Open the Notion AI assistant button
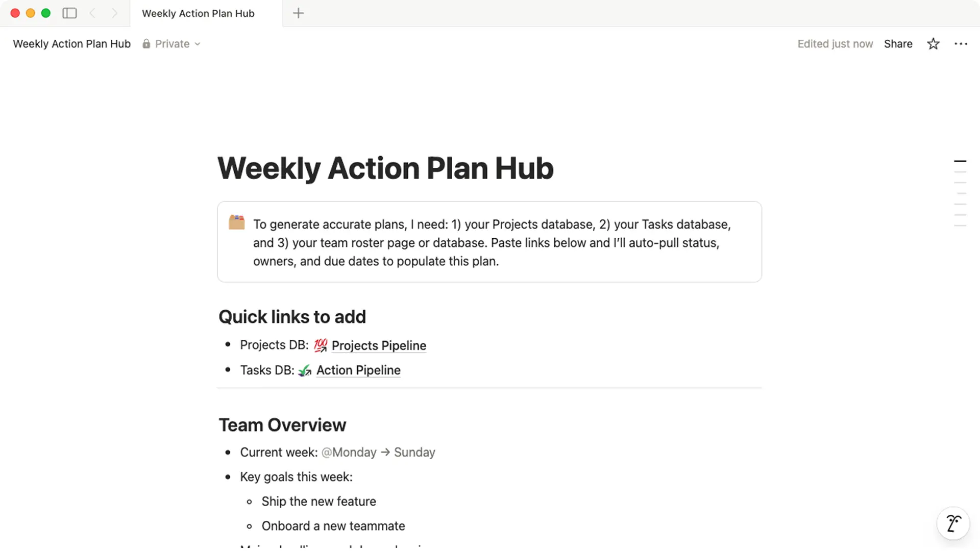 (x=953, y=523)
